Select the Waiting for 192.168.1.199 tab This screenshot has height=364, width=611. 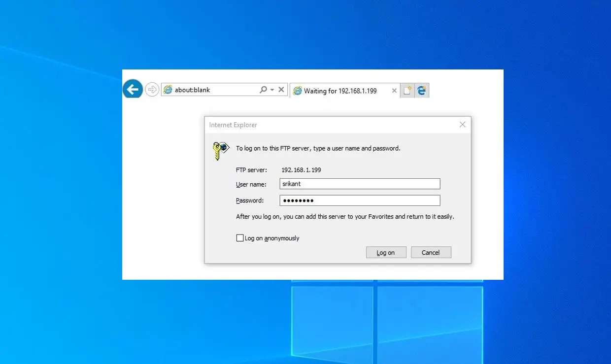[x=341, y=91]
